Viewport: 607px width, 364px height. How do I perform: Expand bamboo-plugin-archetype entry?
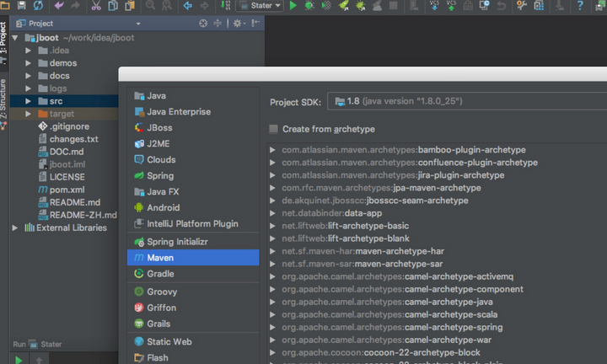(272, 150)
